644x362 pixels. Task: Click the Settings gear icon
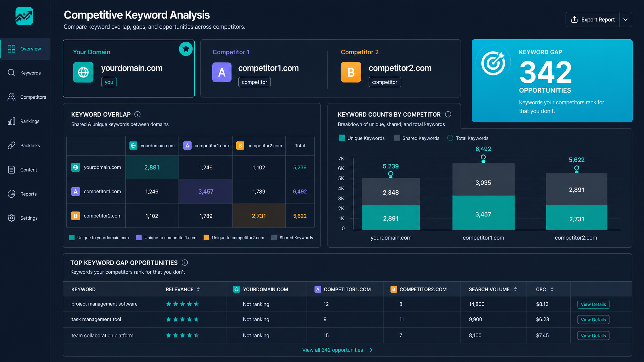coord(12,218)
